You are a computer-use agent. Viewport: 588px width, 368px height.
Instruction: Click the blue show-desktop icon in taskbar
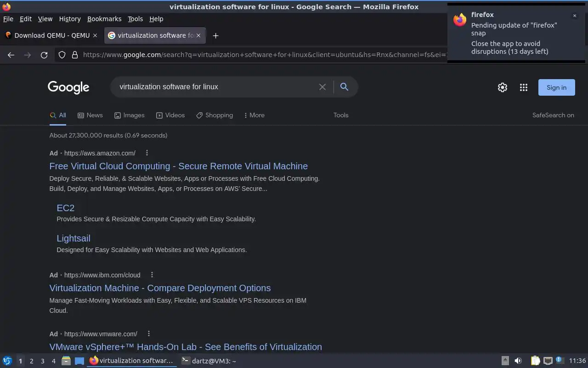[x=79, y=361]
